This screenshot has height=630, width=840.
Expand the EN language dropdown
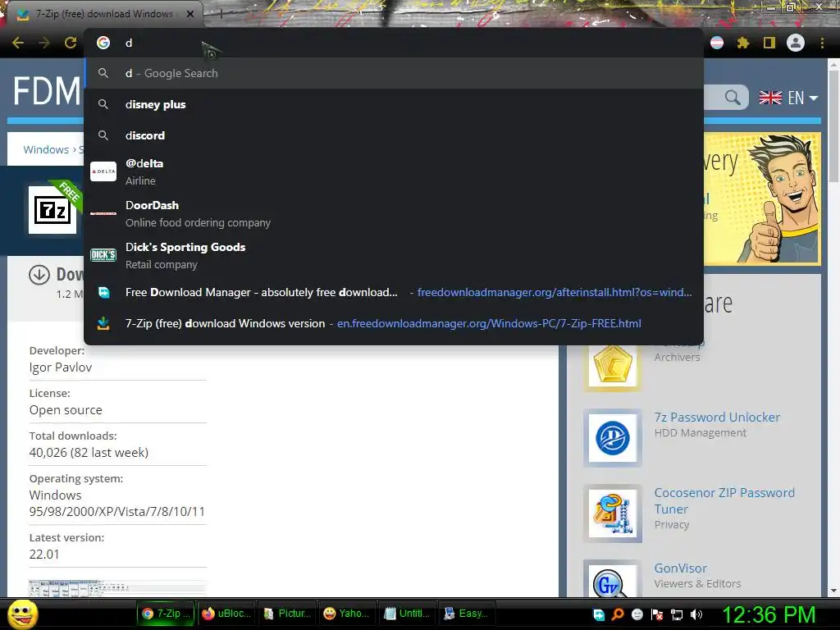788,98
